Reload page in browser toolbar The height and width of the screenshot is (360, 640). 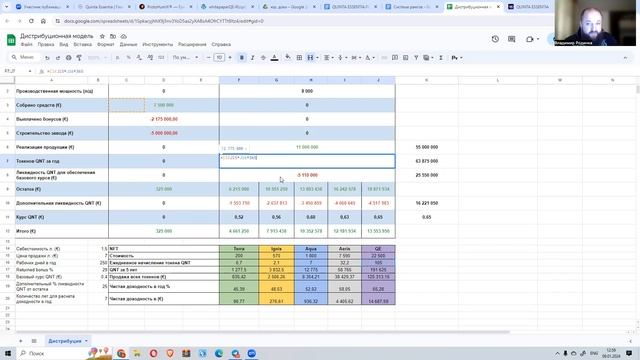(x=31, y=21)
